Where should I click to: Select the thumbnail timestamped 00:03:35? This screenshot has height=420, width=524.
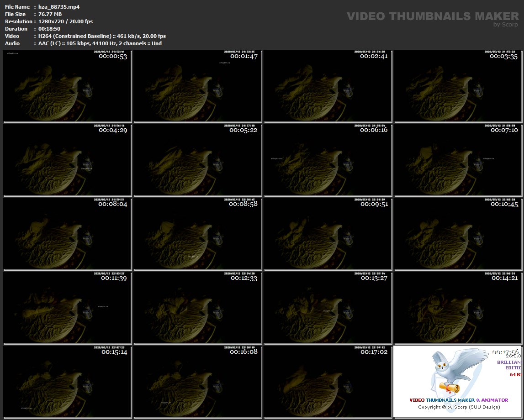coord(458,86)
